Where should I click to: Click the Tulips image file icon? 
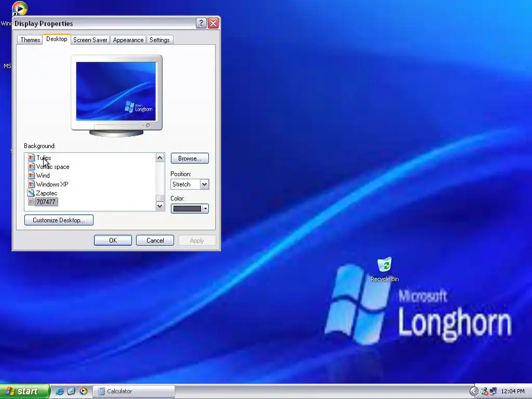[31, 158]
